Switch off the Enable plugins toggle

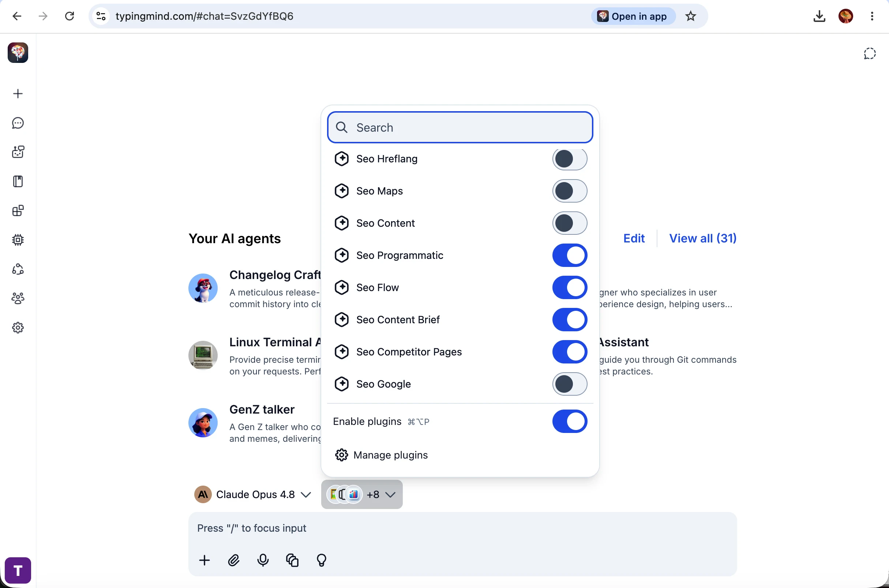click(x=569, y=422)
